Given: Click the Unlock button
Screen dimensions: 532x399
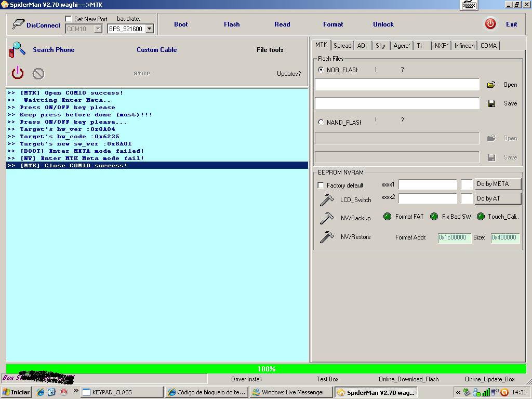Looking at the screenshot, I should click(383, 24).
